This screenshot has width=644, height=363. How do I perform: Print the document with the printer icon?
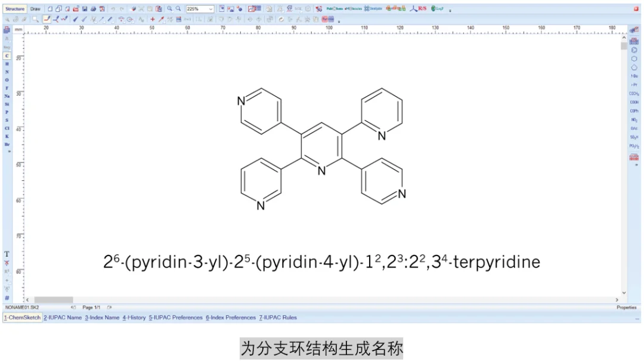[x=93, y=8]
